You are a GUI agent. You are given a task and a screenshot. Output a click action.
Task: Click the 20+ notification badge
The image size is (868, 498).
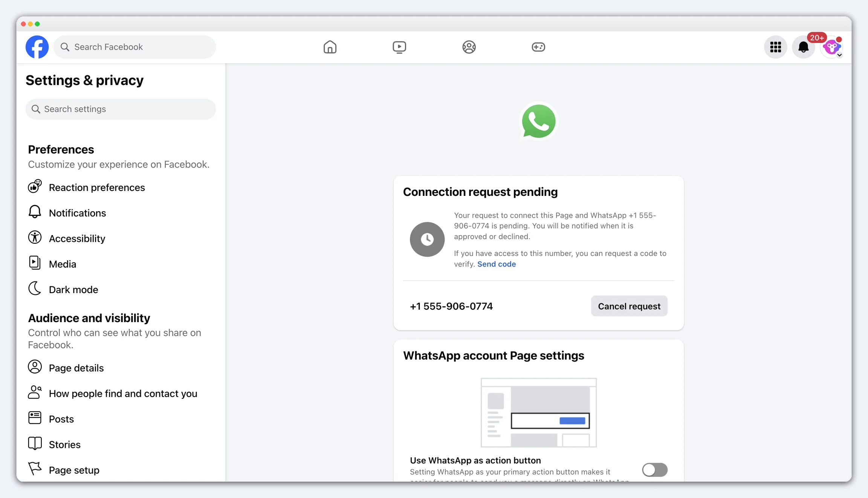tap(817, 38)
